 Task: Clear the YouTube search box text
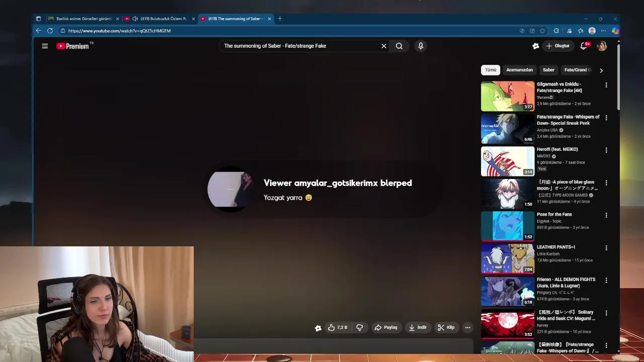384,46
